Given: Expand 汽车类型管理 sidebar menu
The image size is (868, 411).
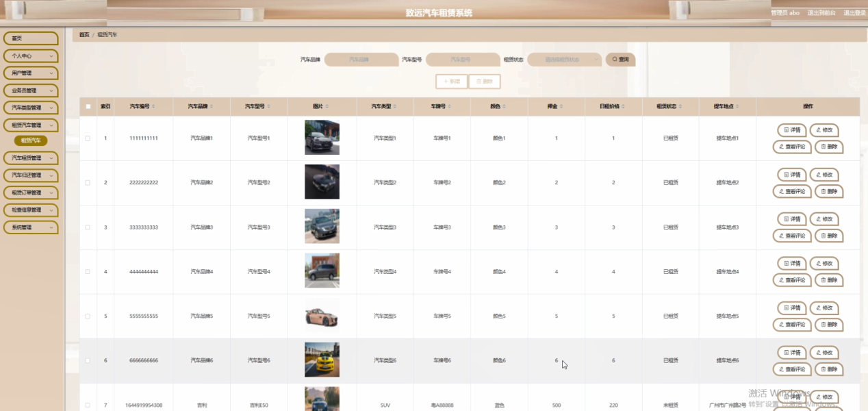Looking at the screenshot, I should tap(31, 108).
